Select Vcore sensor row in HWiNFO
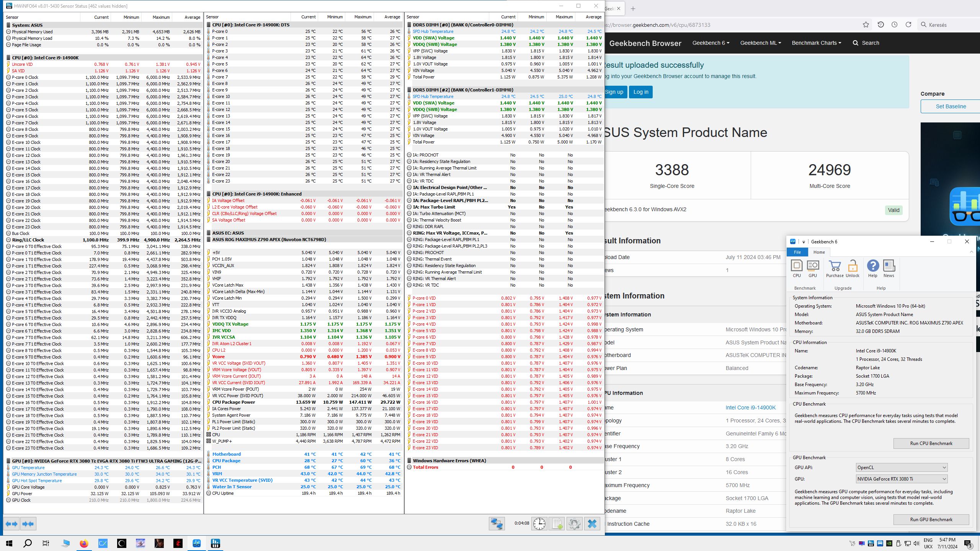Image resolution: width=980 pixels, height=551 pixels. [304, 357]
